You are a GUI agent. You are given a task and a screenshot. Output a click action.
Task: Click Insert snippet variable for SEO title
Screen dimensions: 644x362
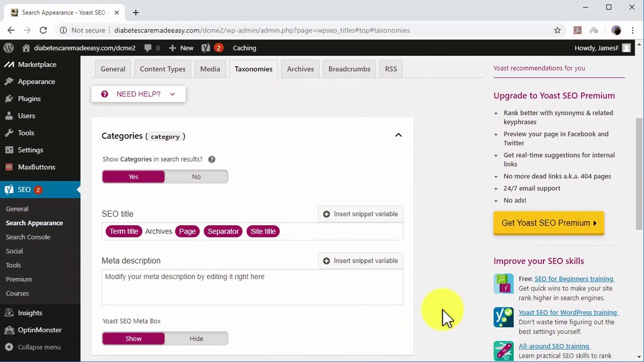click(x=360, y=214)
